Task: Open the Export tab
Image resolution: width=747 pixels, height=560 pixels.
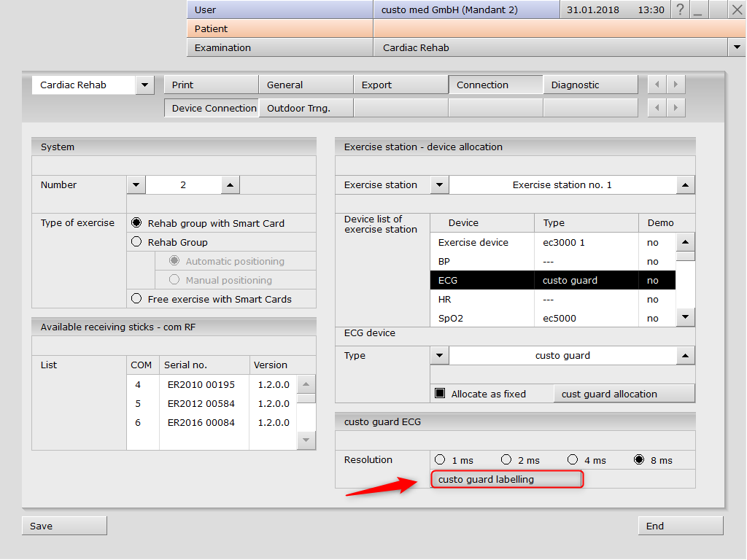Action: click(x=400, y=85)
